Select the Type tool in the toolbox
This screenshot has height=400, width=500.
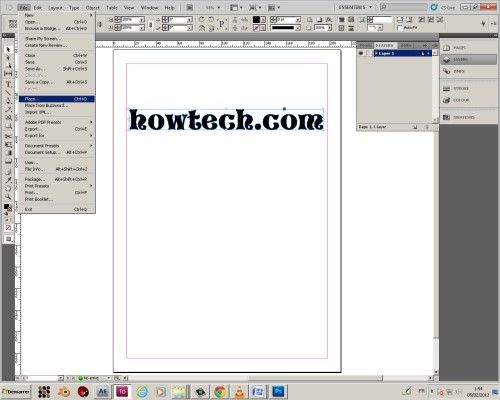(8, 84)
